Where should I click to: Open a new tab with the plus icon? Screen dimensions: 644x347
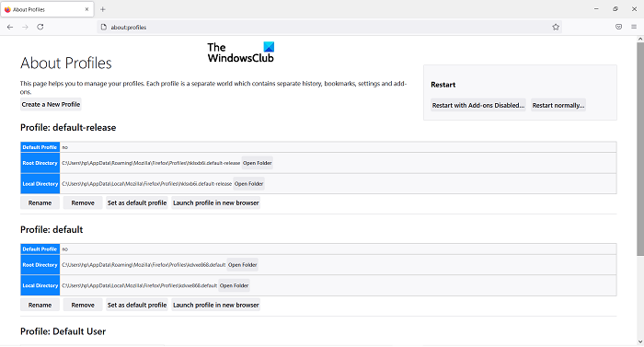pyautogui.click(x=103, y=9)
